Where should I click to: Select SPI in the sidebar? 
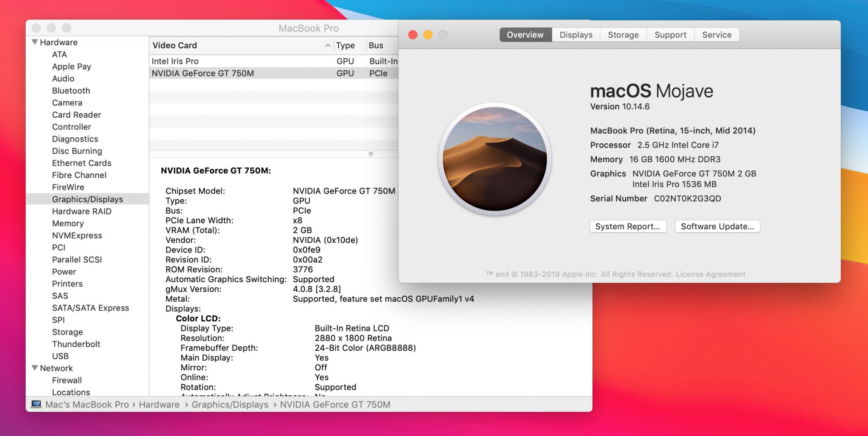[58, 320]
